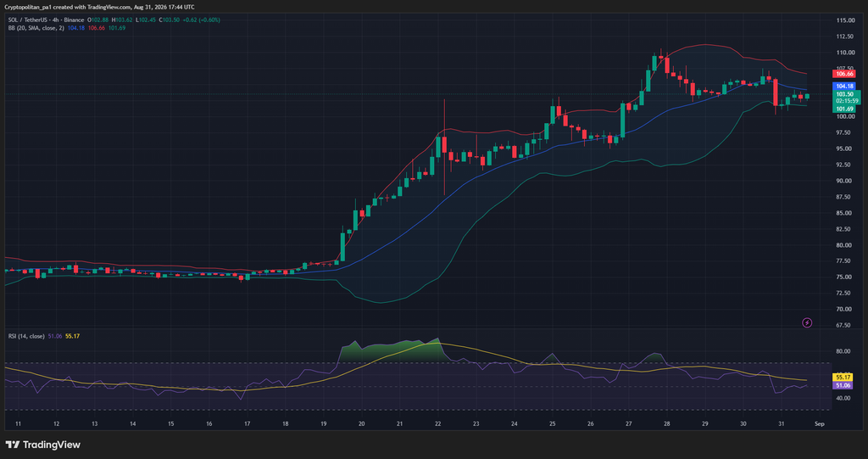The width and height of the screenshot is (868, 459).
Task: Click the 87.50 price axis label
Action: (x=845, y=197)
